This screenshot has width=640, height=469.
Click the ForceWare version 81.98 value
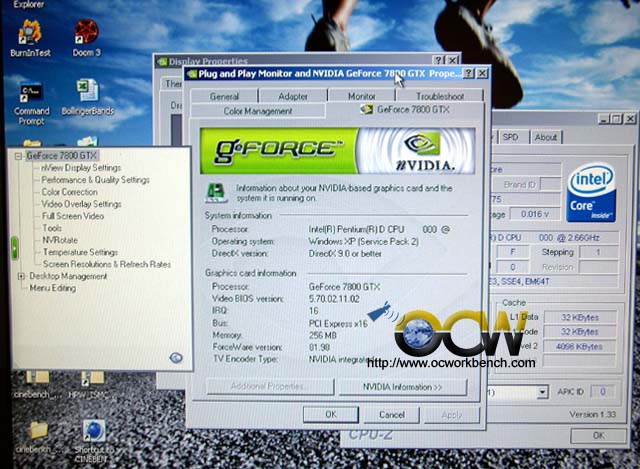coord(320,347)
